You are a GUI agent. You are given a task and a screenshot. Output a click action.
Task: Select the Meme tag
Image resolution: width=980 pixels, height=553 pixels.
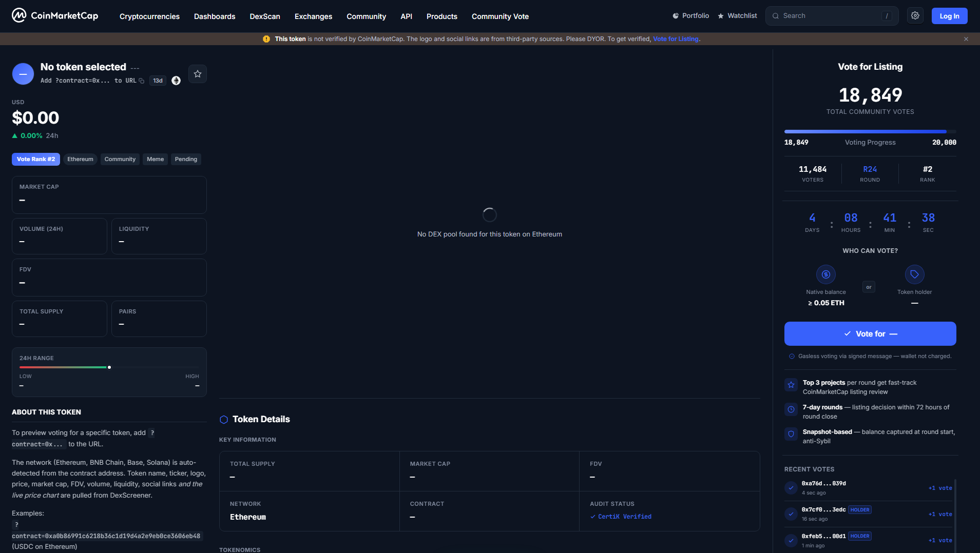pos(155,159)
